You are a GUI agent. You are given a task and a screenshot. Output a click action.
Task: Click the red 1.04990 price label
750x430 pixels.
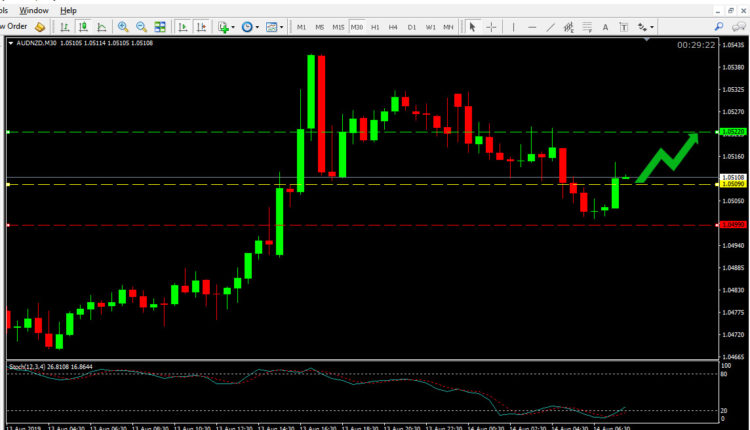[x=733, y=225]
